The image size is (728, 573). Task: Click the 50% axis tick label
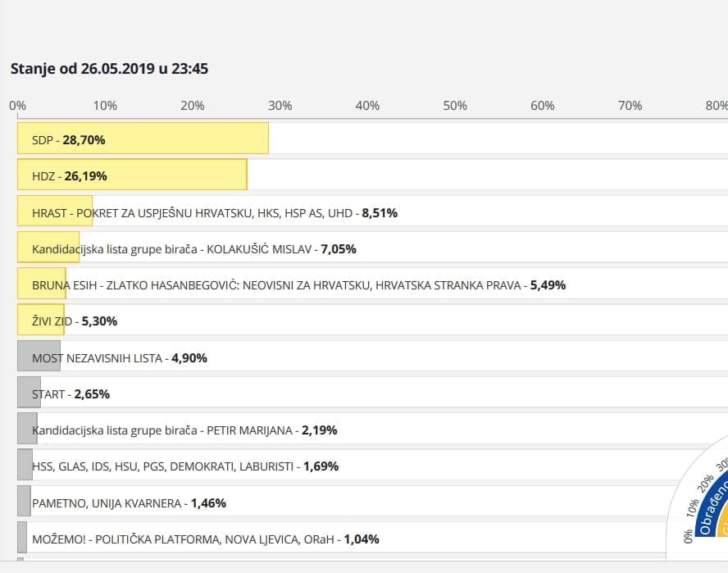pos(455,106)
